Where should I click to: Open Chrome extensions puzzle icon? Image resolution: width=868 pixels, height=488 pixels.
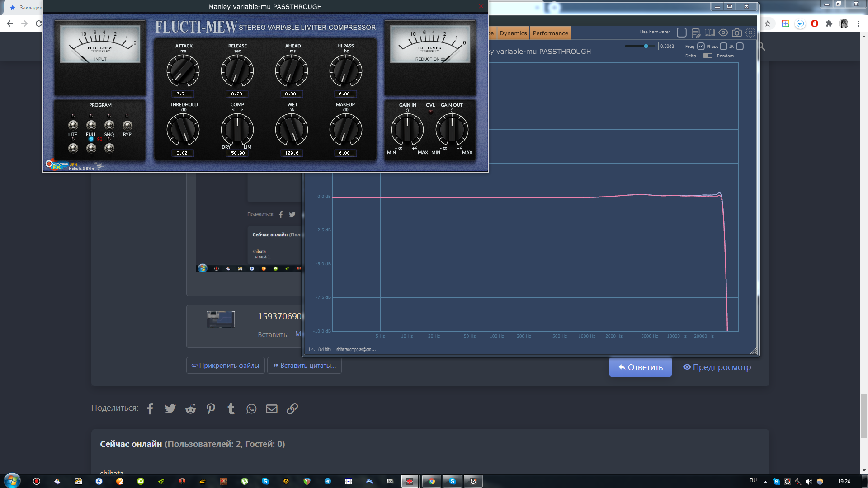(829, 23)
